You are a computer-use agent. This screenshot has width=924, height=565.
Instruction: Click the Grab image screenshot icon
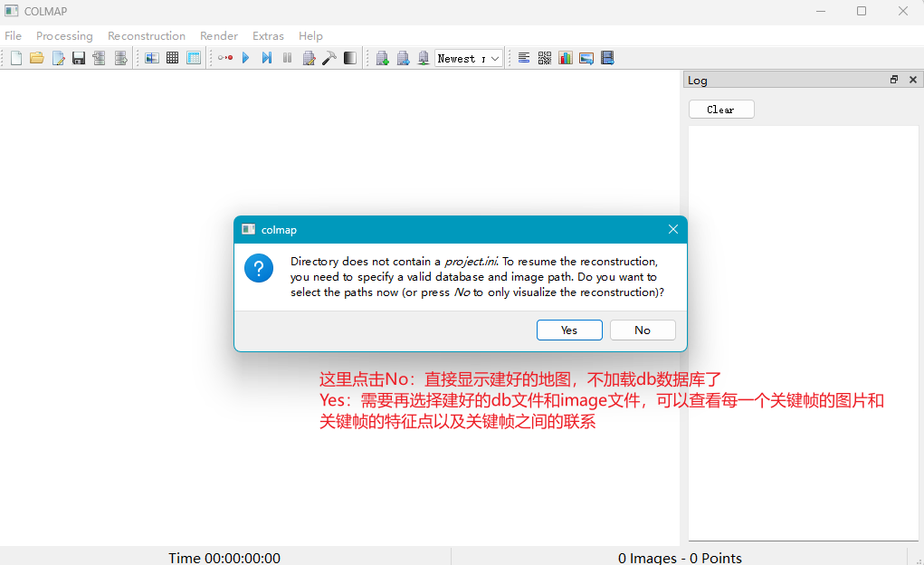586,58
